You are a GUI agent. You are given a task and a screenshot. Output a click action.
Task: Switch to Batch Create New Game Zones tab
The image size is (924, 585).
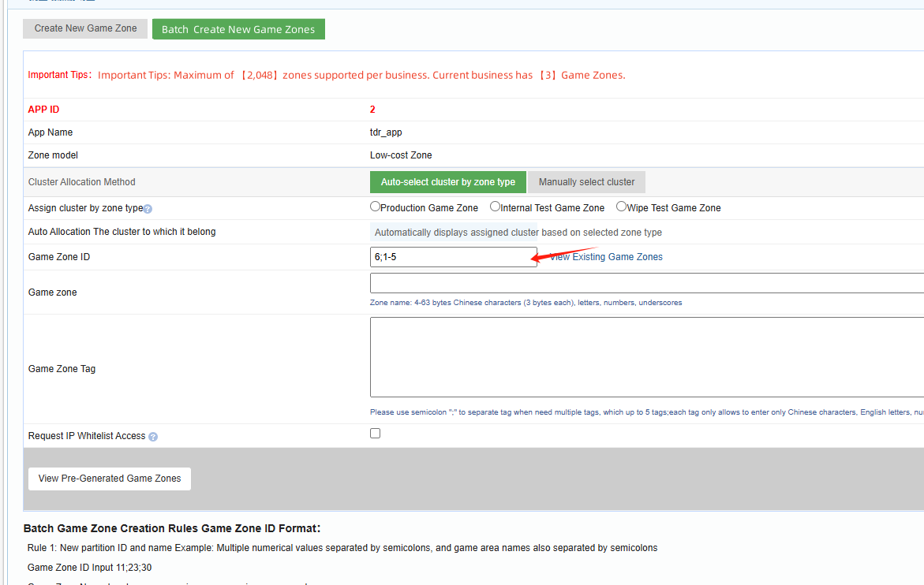point(238,28)
